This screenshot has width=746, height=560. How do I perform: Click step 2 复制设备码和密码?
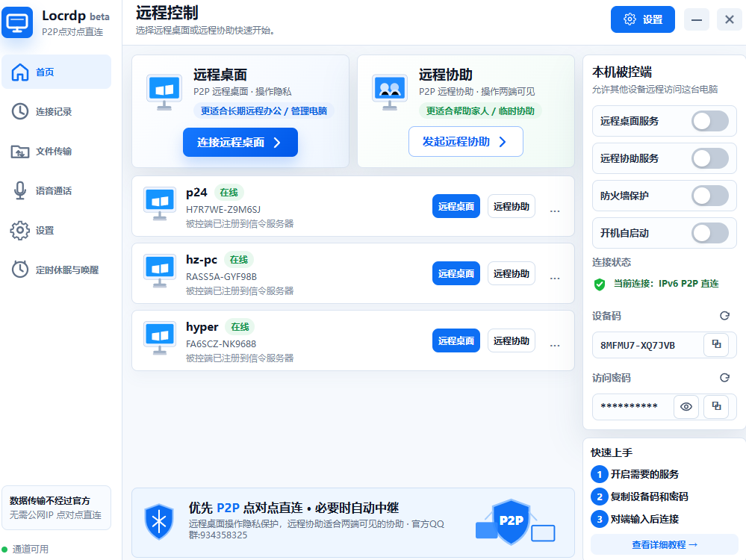pyautogui.click(x=639, y=497)
